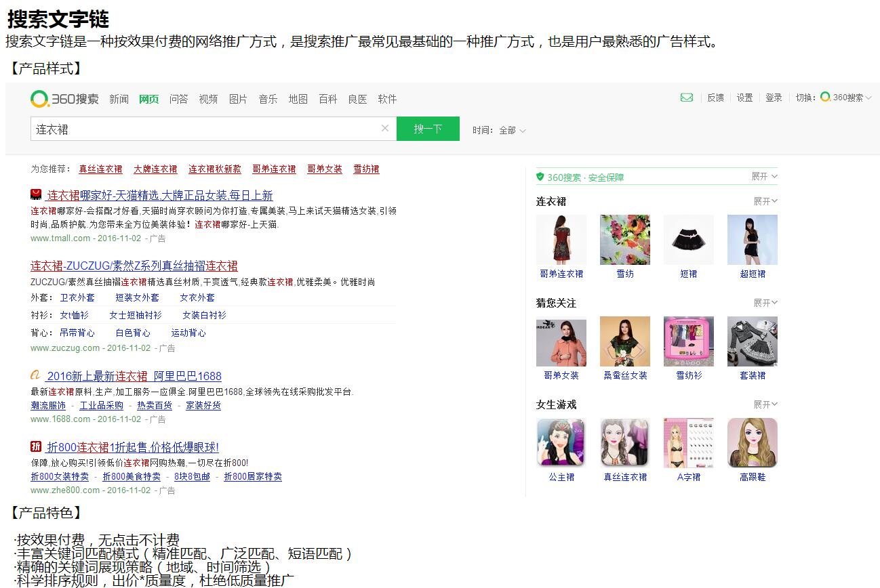
Task: Switch to the 问答 tab
Action: (x=178, y=99)
